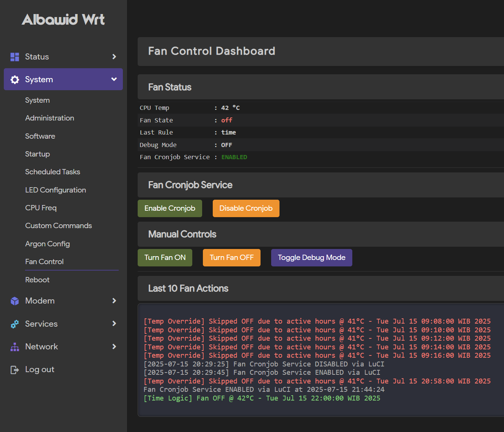Image resolution: width=504 pixels, height=432 pixels.
Task: Toggle Debug Mode with the purple button
Action: (x=311, y=258)
